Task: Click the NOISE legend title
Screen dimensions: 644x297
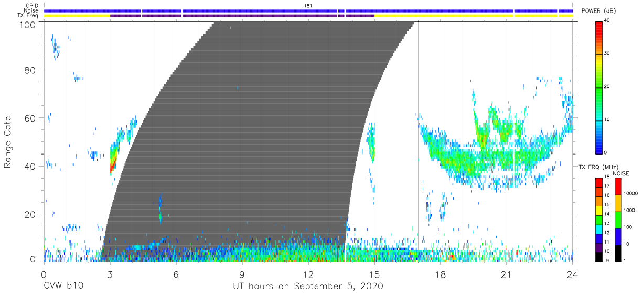Action: (x=620, y=173)
